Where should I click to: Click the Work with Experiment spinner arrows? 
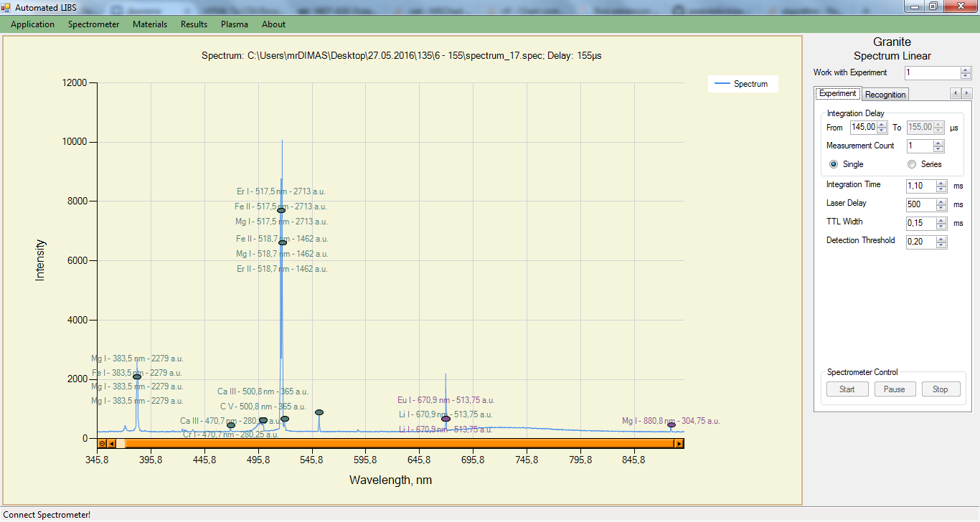coord(965,73)
